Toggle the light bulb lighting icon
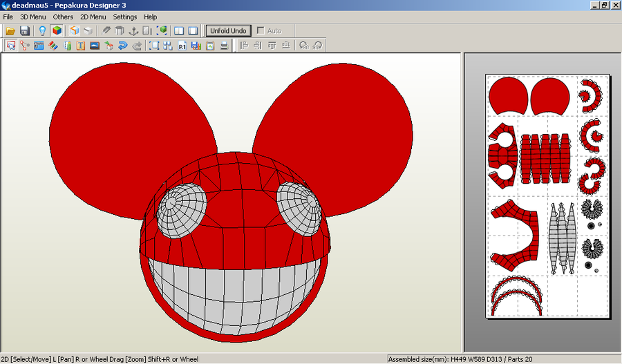 42,30
